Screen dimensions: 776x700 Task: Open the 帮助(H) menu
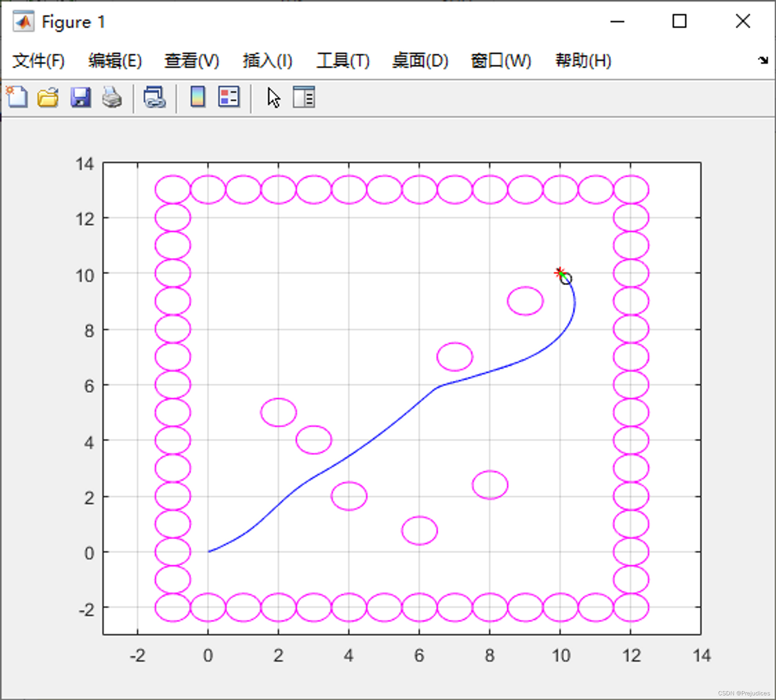(x=583, y=61)
